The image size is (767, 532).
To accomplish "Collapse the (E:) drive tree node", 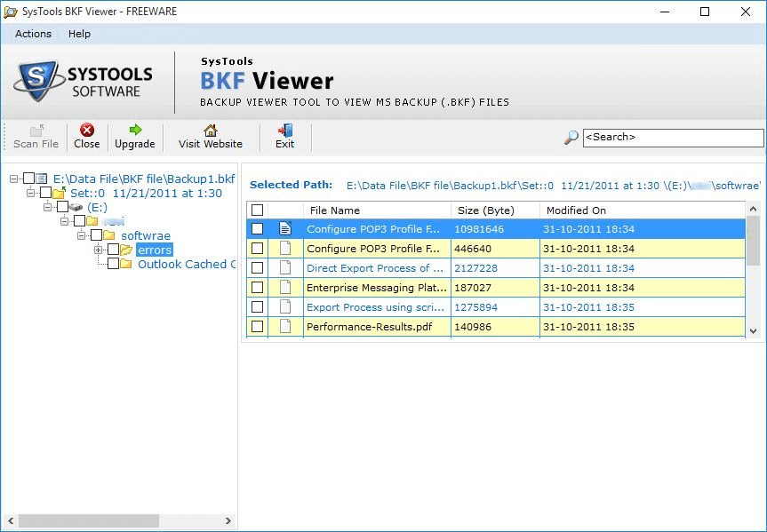I will 47,207.
